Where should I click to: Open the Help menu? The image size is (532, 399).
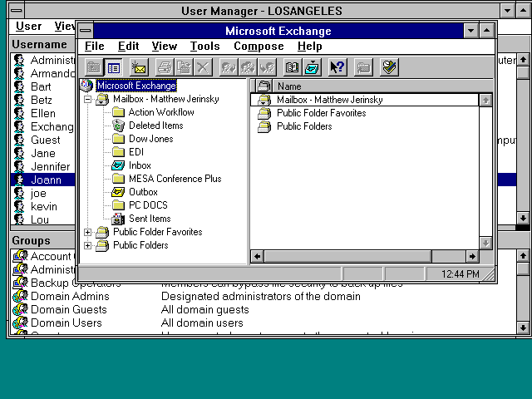pyautogui.click(x=309, y=47)
